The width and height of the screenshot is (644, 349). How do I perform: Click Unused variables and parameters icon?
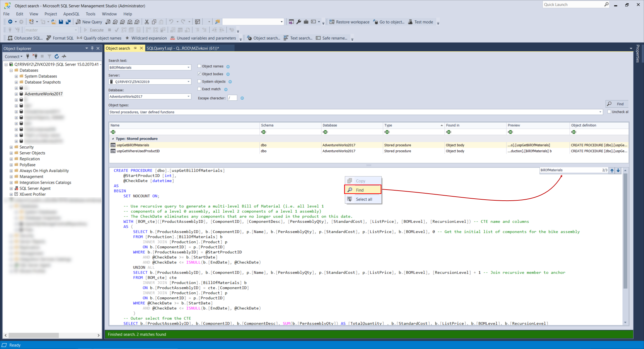tap(173, 38)
